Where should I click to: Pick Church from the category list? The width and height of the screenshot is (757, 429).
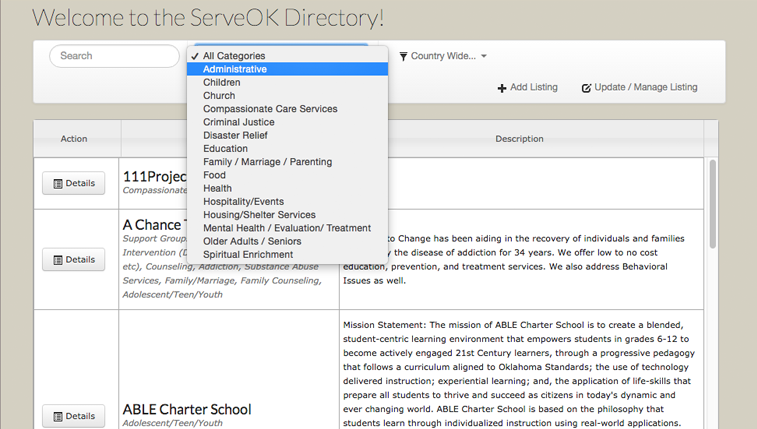287,96
